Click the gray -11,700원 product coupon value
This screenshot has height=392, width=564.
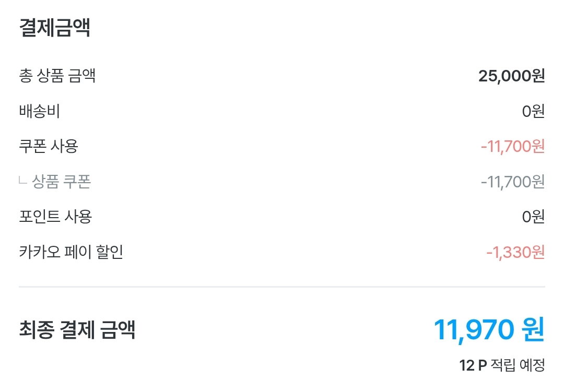pos(513,182)
